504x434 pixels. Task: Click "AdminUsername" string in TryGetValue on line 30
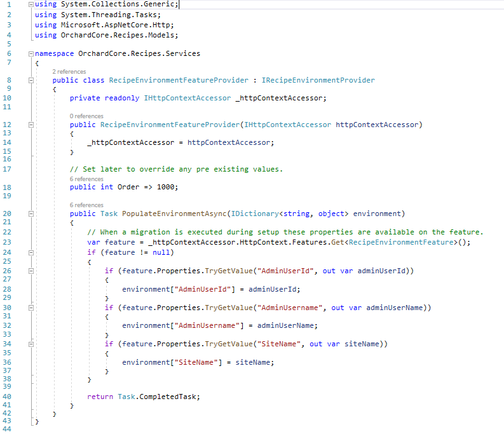290,308
